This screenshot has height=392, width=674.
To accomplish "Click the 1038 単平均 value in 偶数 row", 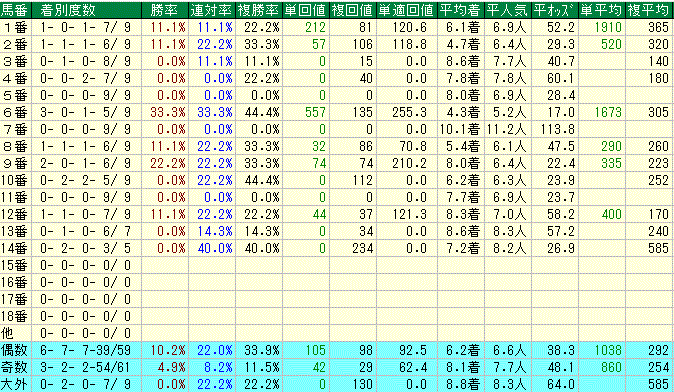I will pos(608,350).
